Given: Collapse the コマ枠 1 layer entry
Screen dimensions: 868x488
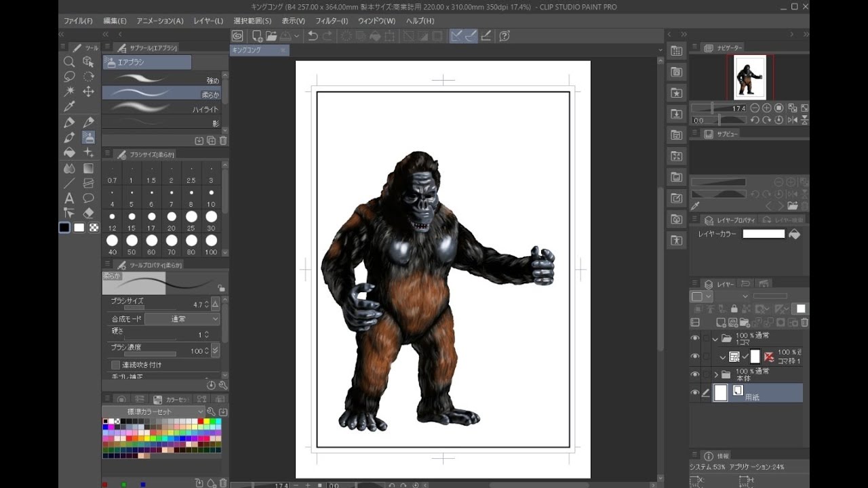Looking at the screenshot, I should pos(723,357).
